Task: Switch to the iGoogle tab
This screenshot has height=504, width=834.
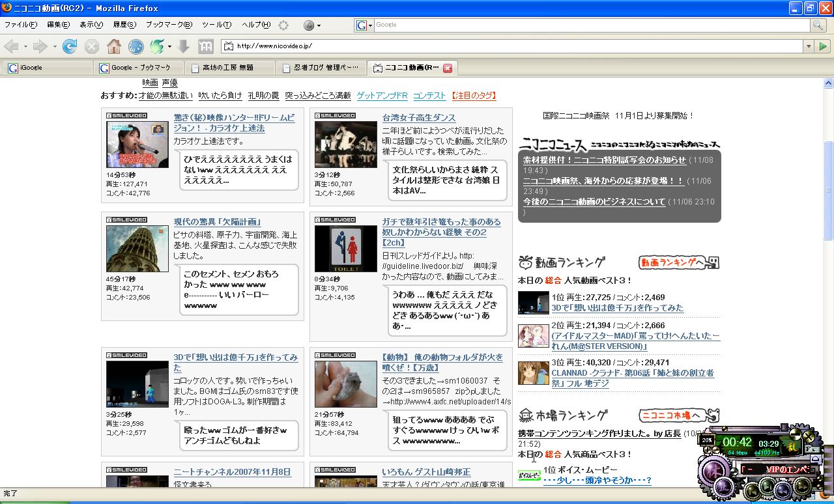Action: click(x=47, y=68)
